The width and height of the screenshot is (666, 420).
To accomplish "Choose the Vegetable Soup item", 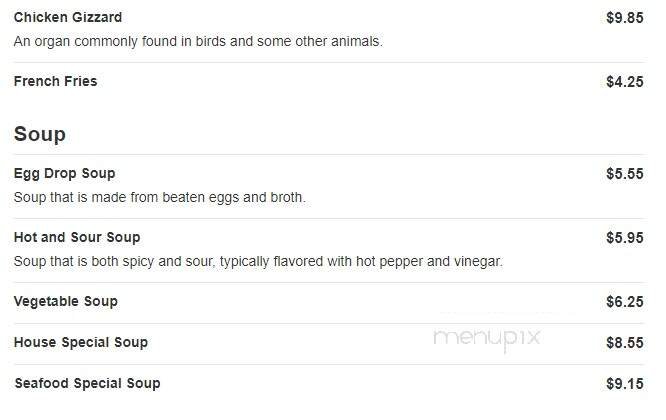I will click(x=66, y=302).
